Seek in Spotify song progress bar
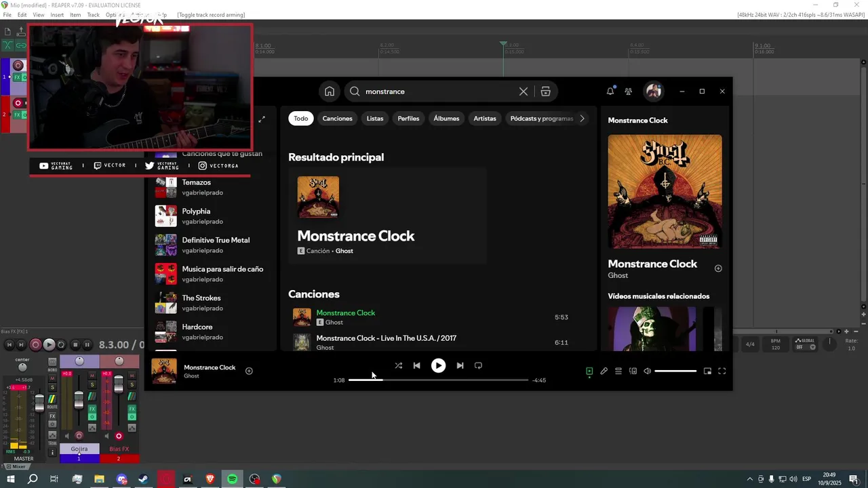 pos(438,380)
